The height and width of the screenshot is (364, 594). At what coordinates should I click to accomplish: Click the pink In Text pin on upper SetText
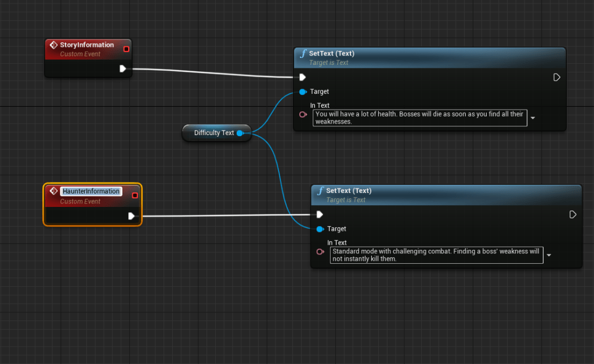(303, 114)
